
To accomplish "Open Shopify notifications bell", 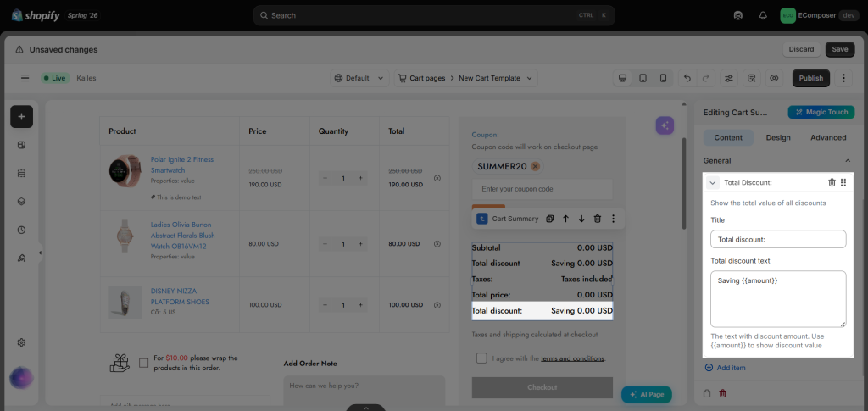I will (764, 15).
